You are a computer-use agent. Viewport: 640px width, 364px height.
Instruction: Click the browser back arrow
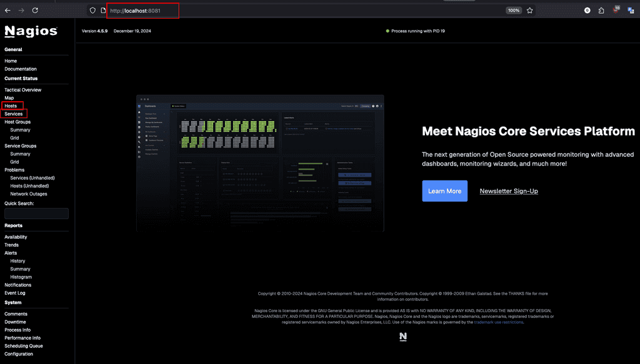pos(9,10)
